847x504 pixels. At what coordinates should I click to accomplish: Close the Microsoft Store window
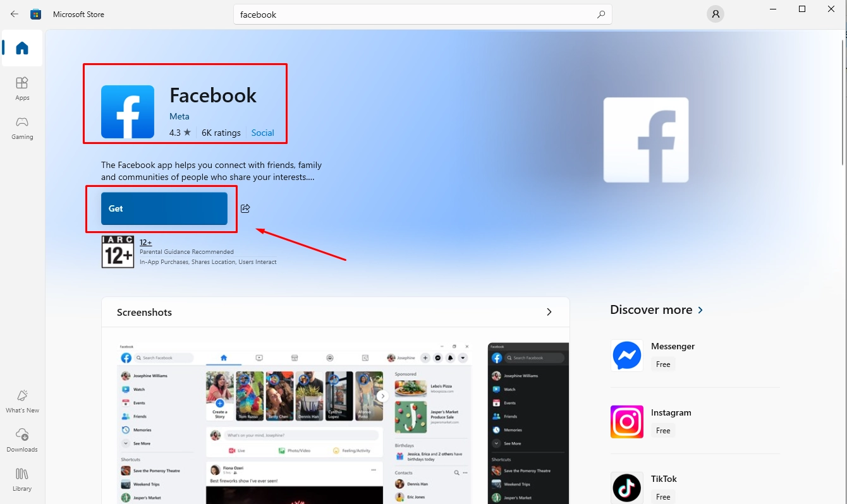point(831,9)
